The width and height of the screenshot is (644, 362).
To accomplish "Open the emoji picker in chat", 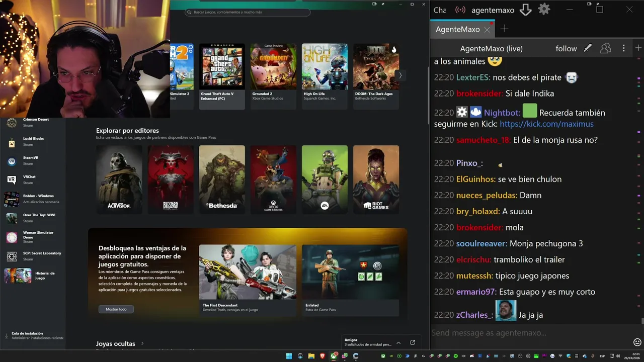I will click(x=637, y=342).
